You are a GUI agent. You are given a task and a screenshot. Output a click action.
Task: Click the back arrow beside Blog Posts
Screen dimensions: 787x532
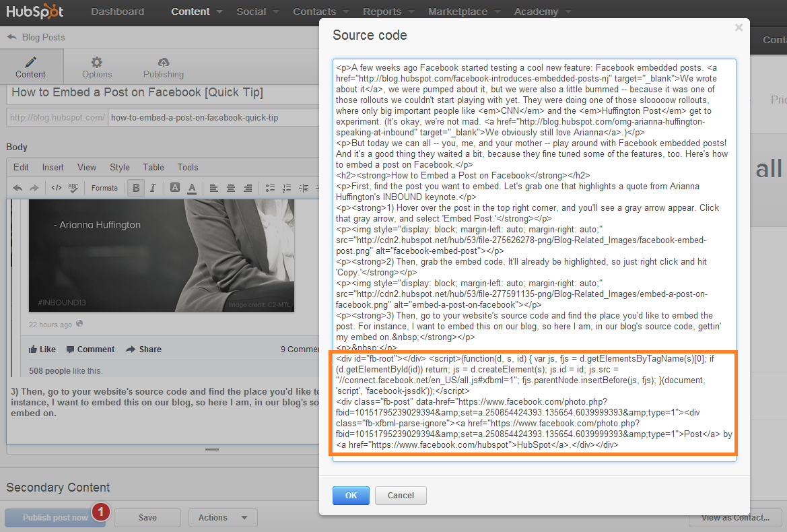pyautogui.click(x=11, y=37)
